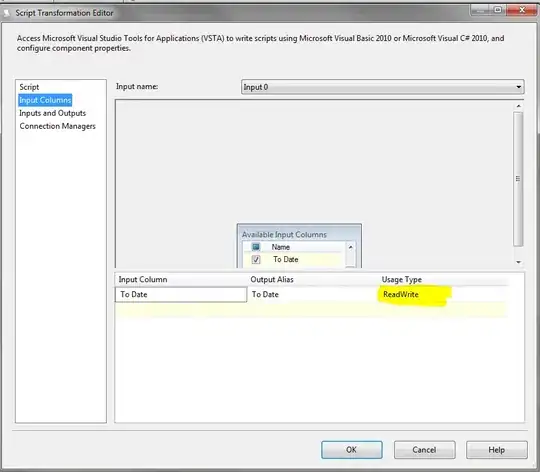Confirm the dialog with the OK button
The image size is (540, 472).
pos(352,450)
